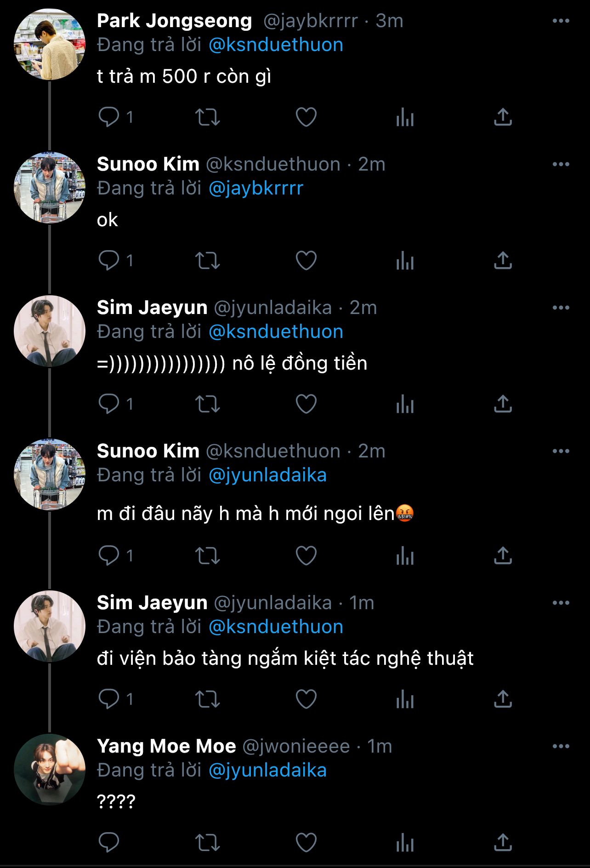Open @jyunladaika mention in Yang Moe Moe's reply

coord(267,771)
